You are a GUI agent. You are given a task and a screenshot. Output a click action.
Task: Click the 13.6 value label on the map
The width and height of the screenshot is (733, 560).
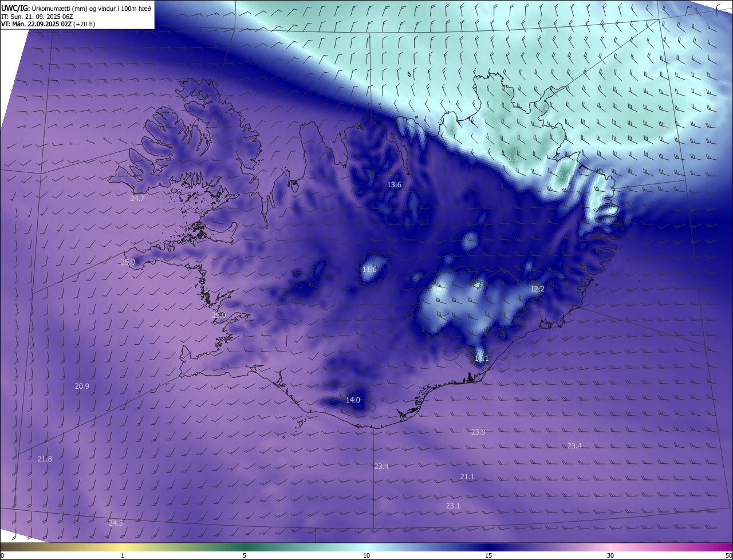pyautogui.click(x=394, y=184)
